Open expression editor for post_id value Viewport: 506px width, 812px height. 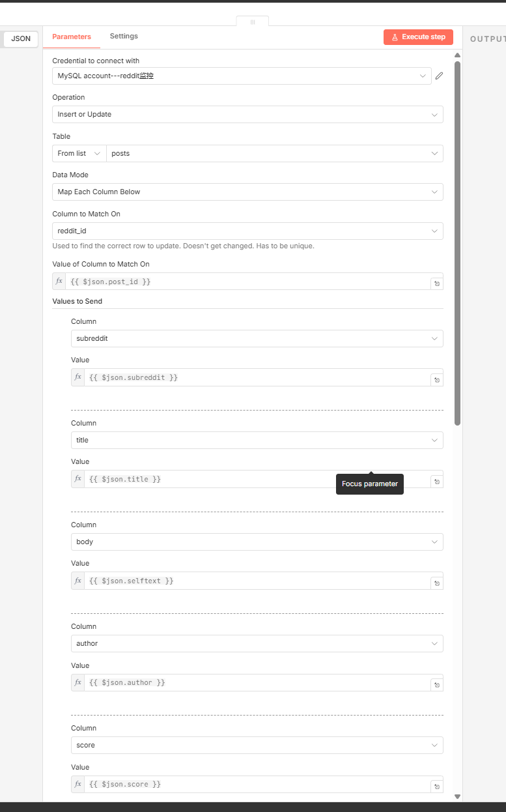[437, 283]
